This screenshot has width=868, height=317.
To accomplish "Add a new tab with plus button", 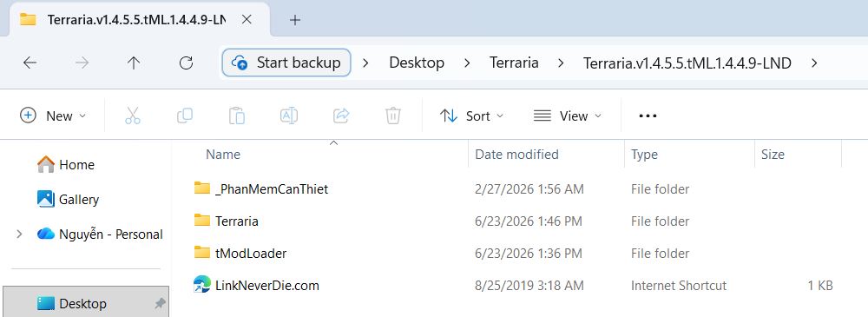I will [x=295, y=21].
